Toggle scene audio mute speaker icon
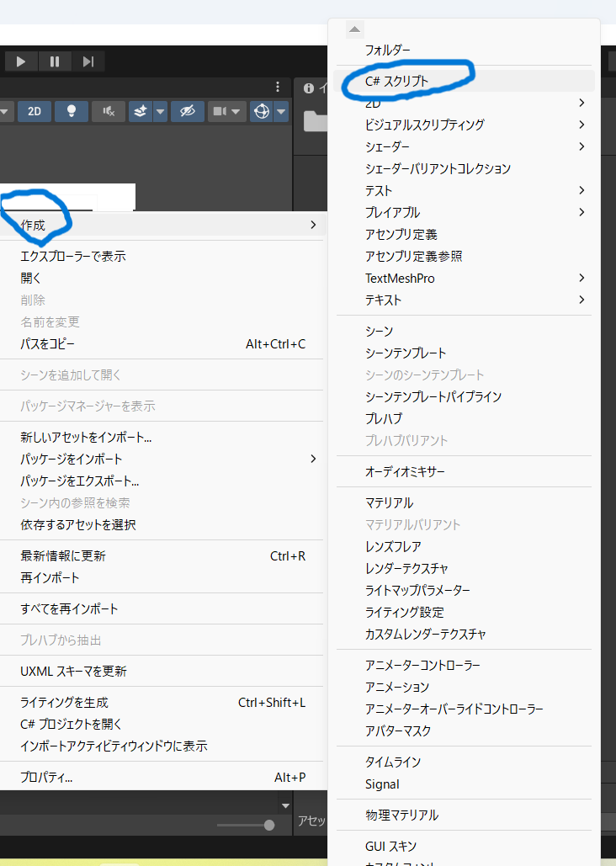This screenshot has width=616, height=866. coord(109,111)
